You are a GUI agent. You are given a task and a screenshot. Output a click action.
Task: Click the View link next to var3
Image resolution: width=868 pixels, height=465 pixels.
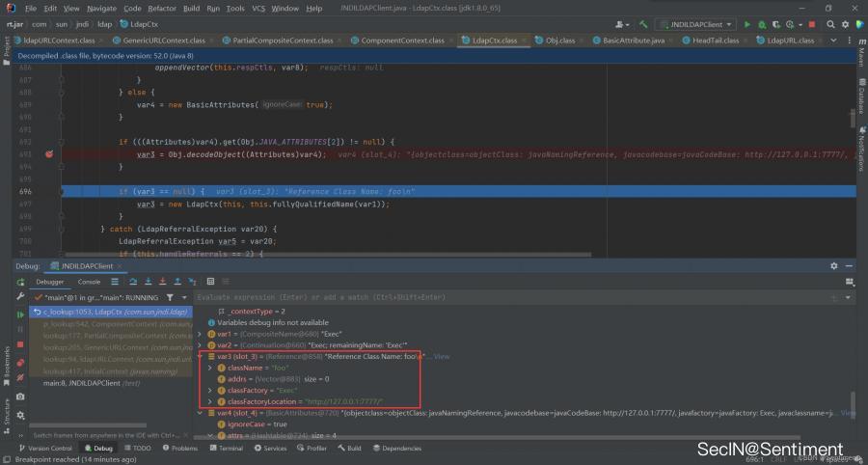[x=442, y=356]
